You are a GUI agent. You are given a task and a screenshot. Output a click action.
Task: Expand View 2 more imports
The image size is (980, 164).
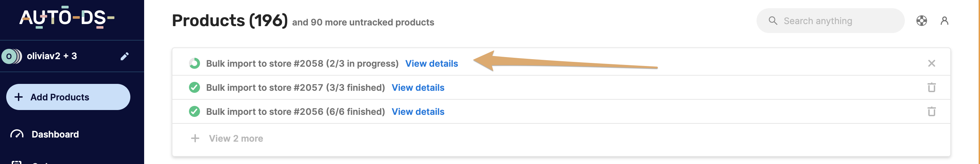[x=236, y=139]
